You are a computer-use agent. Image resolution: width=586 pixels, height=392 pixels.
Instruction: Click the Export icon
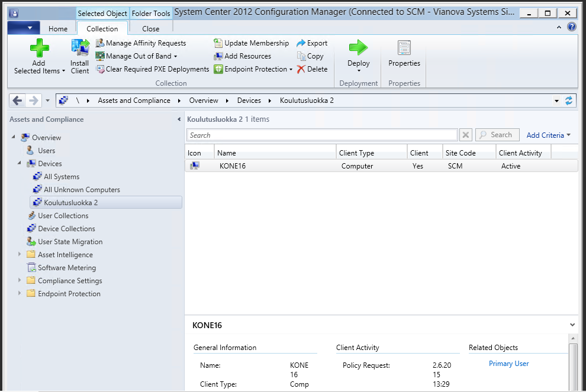pyautogui.click(x=301, y=43)
